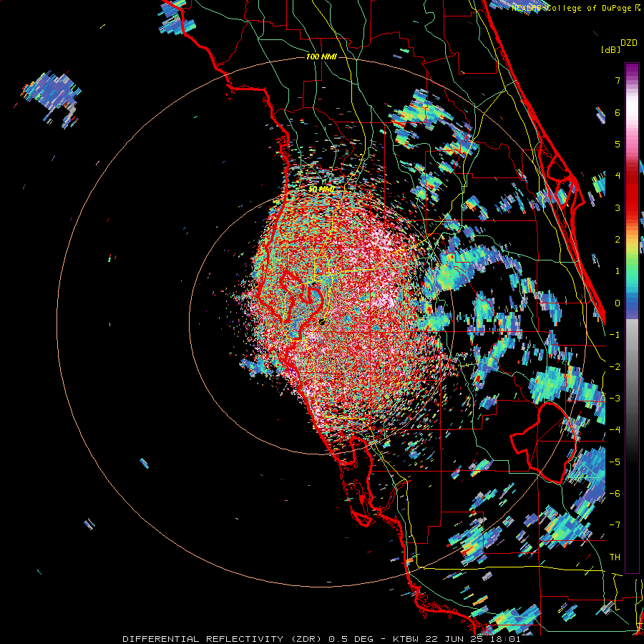The height and width of the screenshot is (644, 644).
Task: Click the -1 value on the scale
Action: coord(615,335)
